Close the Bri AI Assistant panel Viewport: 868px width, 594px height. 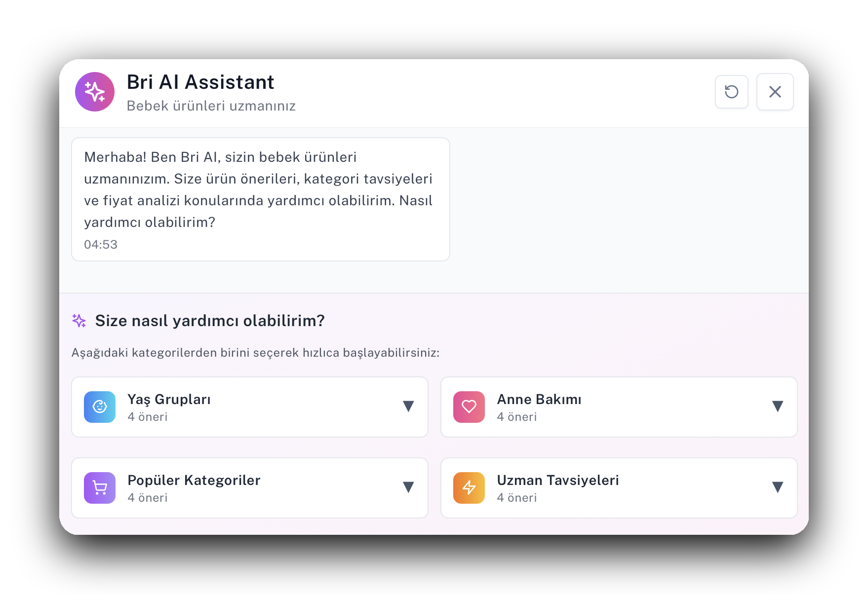coord(775,92)
